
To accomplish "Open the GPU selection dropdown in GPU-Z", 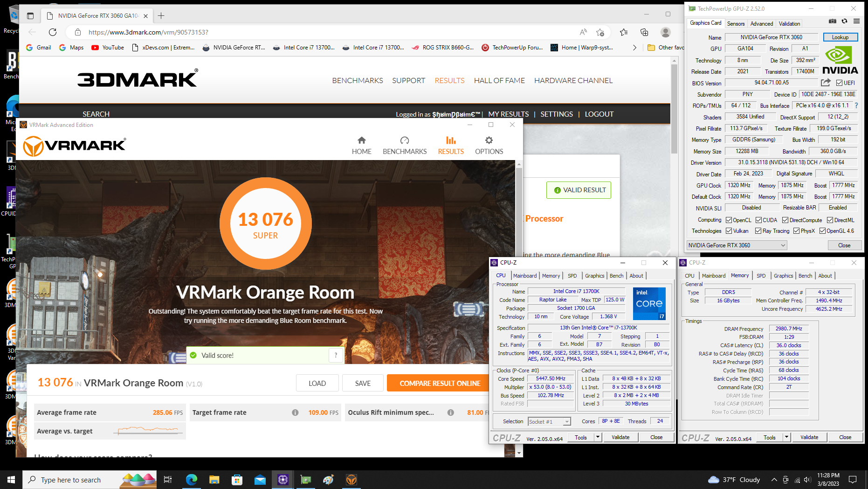I will point(737,245).
